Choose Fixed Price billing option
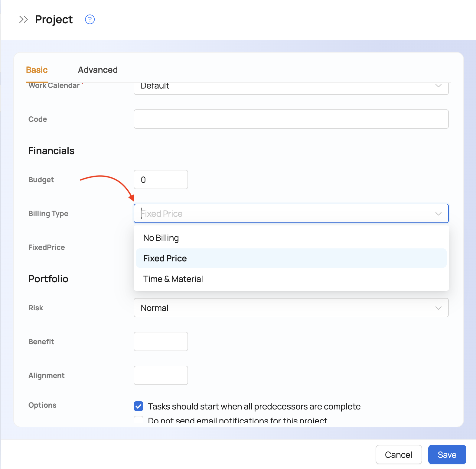 click(x=165, y=258)
